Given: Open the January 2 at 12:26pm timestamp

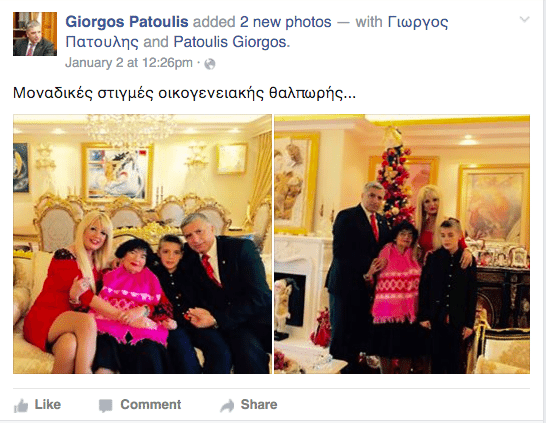Looking at the screenshot, I should point(129,63).
